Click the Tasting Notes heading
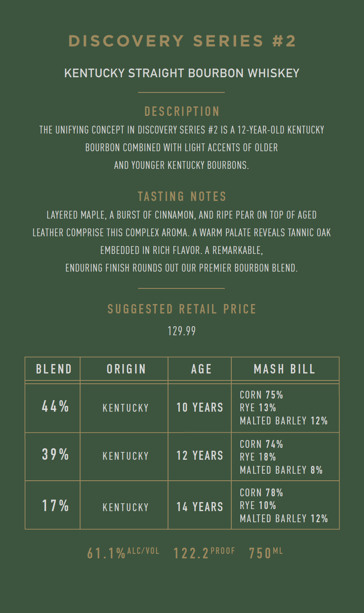The height and width of the screenshot is (613, 364). point(182,196)
